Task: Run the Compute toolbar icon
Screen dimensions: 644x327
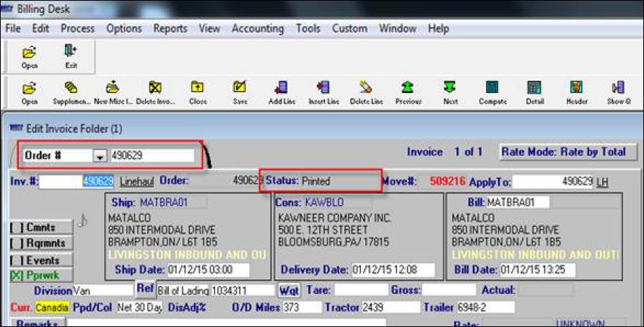Action: (x=492, y=92)
